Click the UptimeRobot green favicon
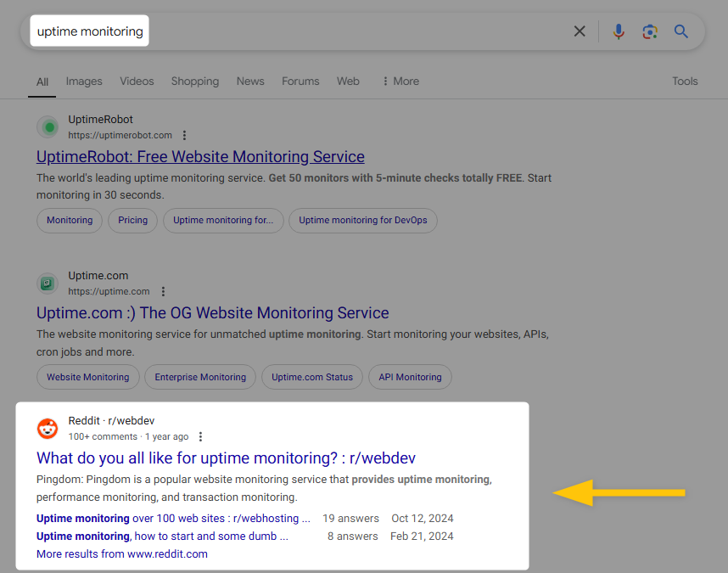 tap(48, 127)
